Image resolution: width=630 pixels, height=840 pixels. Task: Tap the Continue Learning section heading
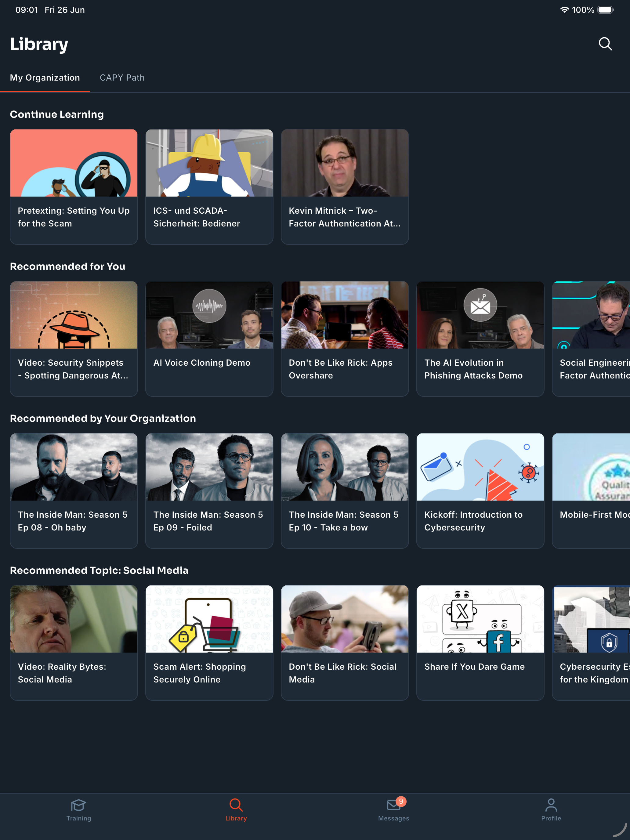pos(56,114)
